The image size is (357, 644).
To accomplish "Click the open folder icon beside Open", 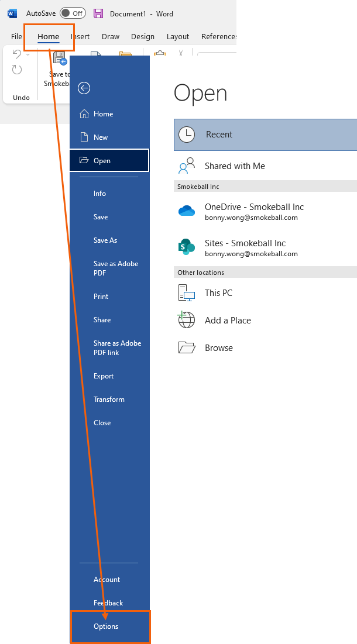I will click(84, 160).
